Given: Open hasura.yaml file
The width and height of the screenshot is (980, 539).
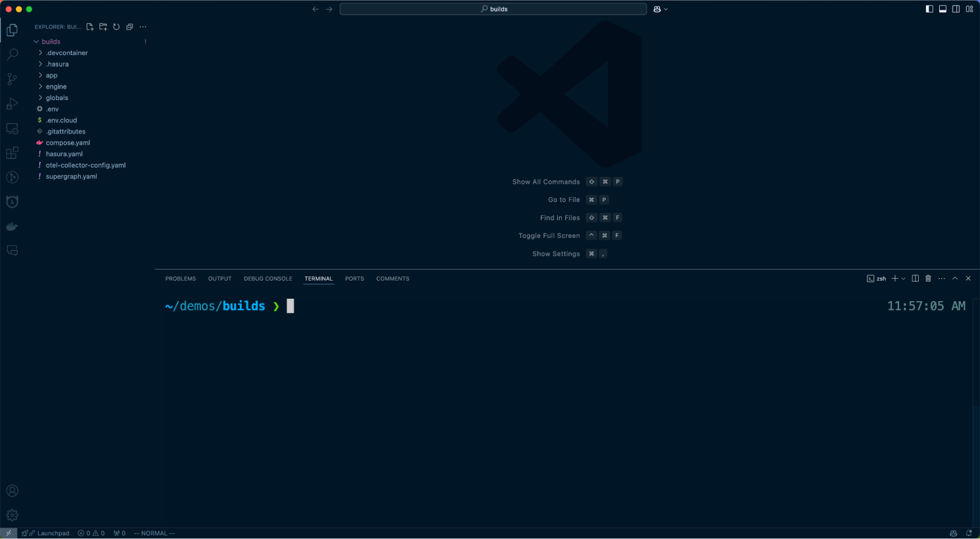Looking at the screenshot, I should tap(91, 154).
